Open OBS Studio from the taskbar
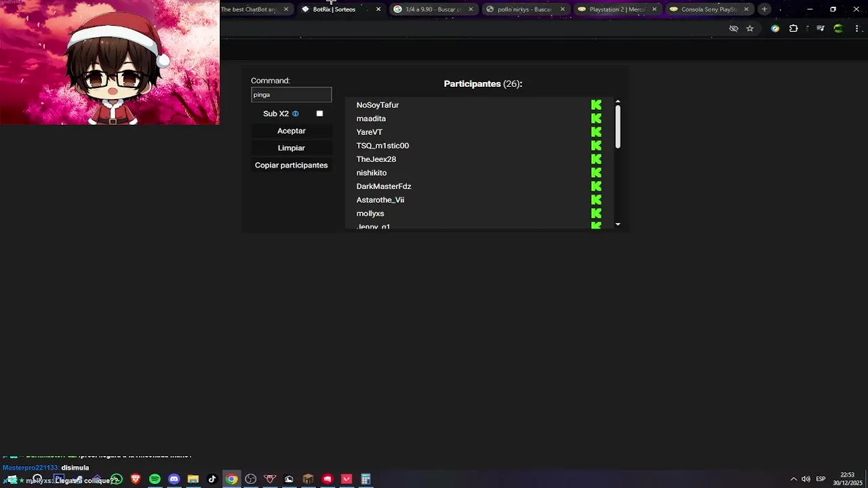 click(251, 479)
